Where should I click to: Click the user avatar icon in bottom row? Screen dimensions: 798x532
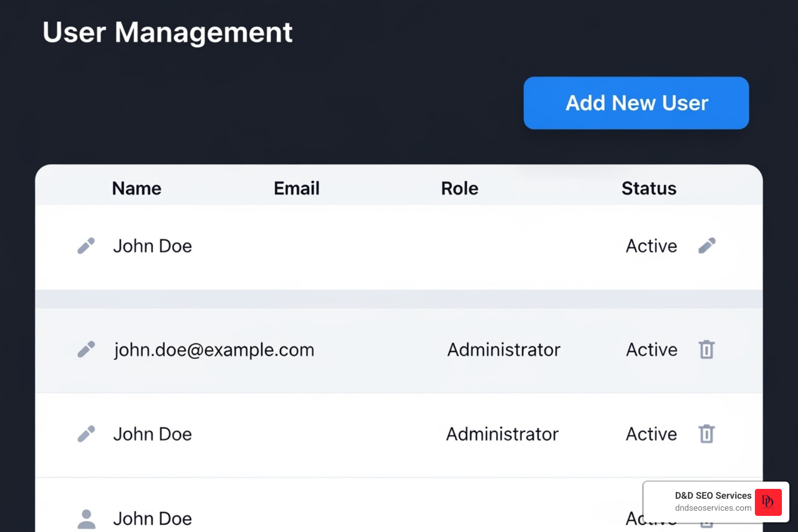[x=86, y=518]
